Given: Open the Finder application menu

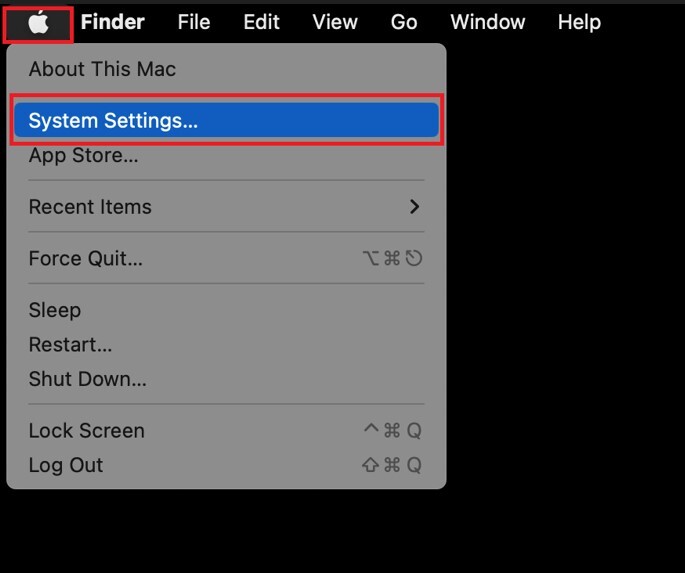Looking at the screenshot, I should (112, 22).
